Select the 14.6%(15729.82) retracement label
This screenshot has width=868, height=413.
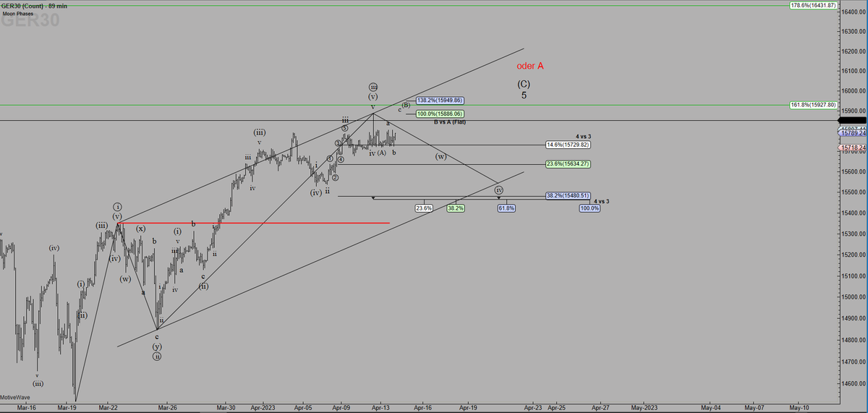coord(569,145)
